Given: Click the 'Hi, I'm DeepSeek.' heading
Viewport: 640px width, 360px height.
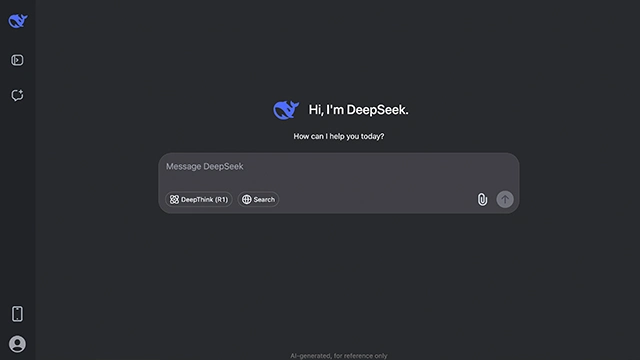Looking at the screenshot, I should [358, 110].
